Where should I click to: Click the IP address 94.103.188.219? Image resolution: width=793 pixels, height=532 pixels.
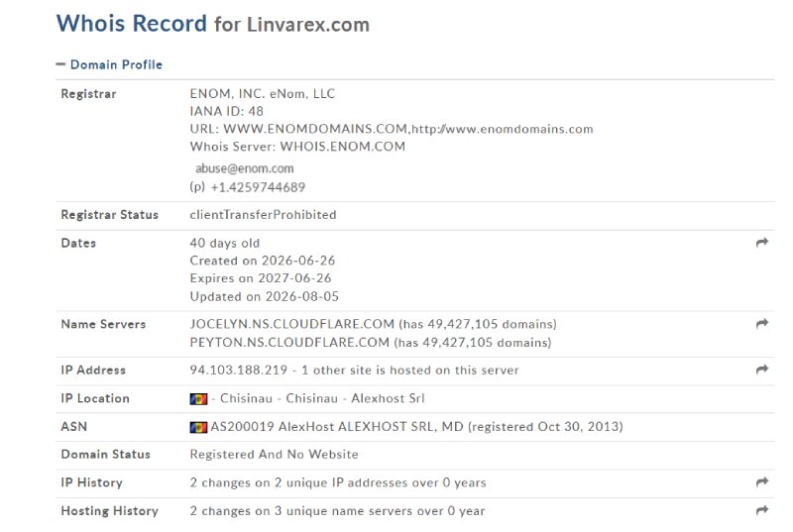238,370
